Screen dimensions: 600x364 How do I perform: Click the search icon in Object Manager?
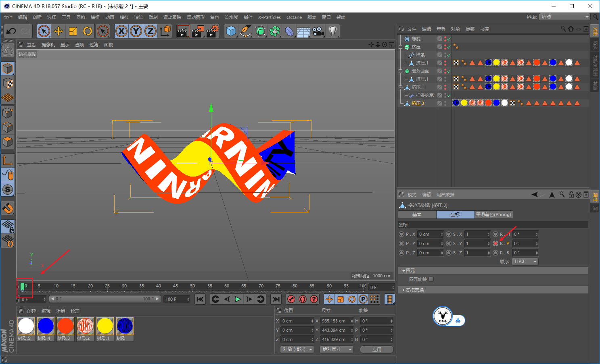tap(563, 29)
